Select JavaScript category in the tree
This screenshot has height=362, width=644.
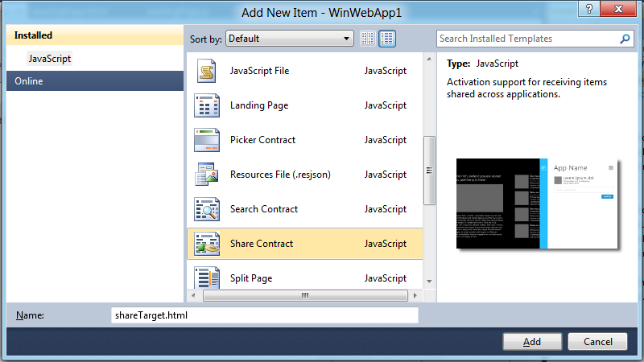pos(50,59)
